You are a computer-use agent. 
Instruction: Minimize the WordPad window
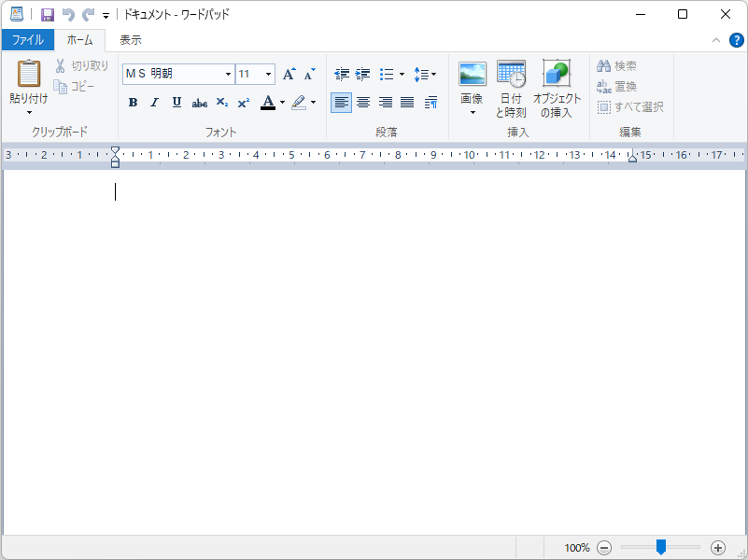pos(641,14)
